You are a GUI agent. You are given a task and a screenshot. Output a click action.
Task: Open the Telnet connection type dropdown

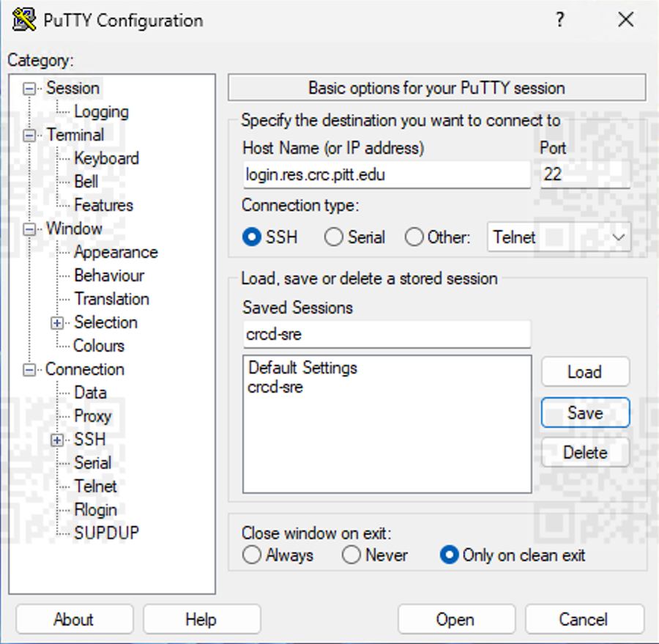point(559,237)
